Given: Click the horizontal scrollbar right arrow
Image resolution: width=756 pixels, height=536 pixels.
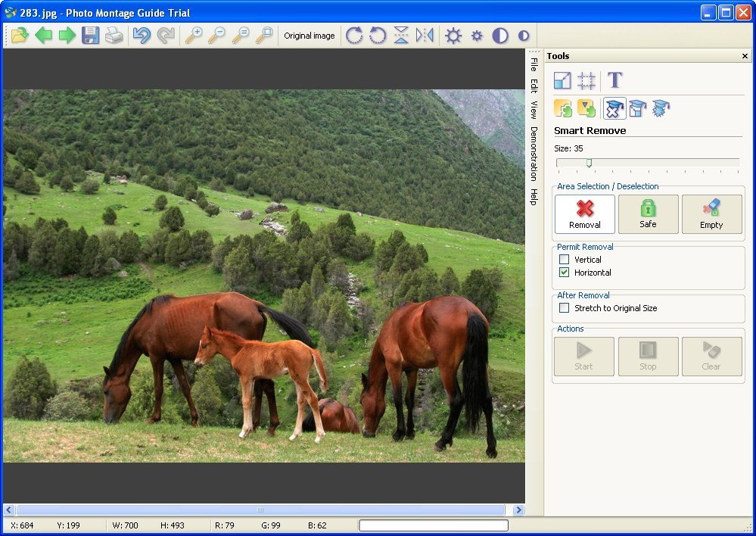Looking at the screenshot, I should click(x=518, y=510).
